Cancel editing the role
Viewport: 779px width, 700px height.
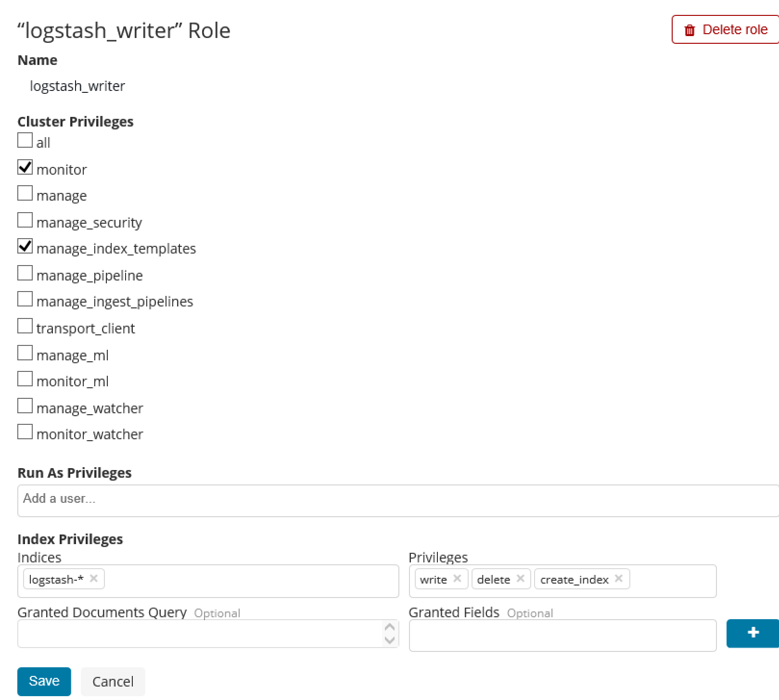pos(113,681)
